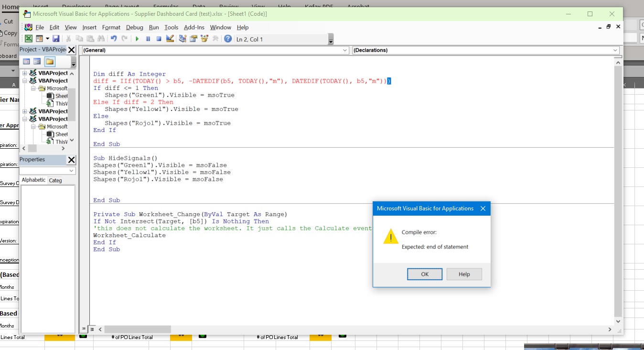644x350 pixels.
Task: Click OK in the Compile error dialog
Action: point(425,274)
